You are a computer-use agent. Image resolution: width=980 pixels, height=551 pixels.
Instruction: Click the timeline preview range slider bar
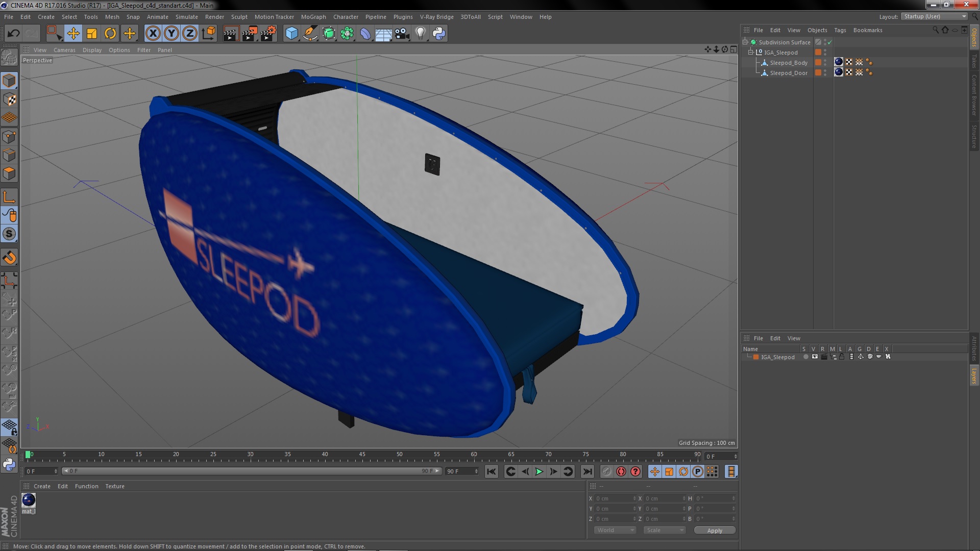point(251,471)
